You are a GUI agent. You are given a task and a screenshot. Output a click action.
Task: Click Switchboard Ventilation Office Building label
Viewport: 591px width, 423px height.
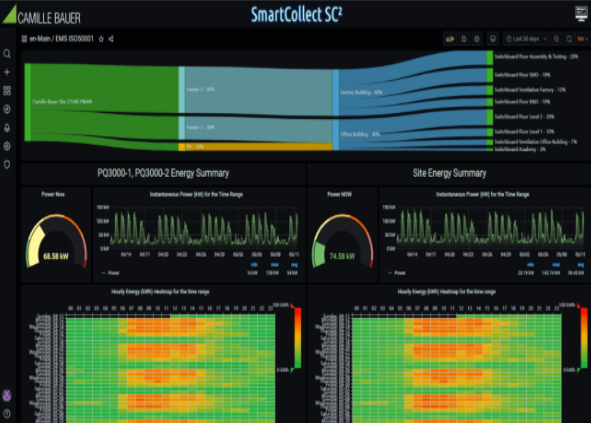click(536, 142)
